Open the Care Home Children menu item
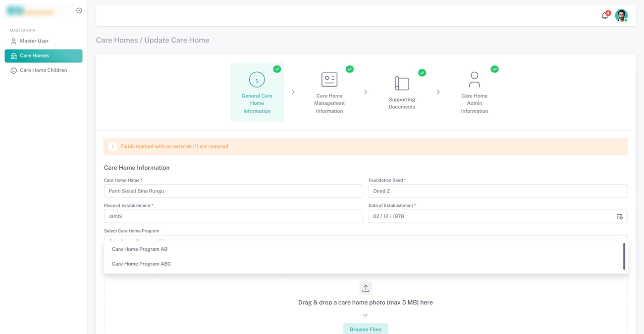 (x=44, y=70)
